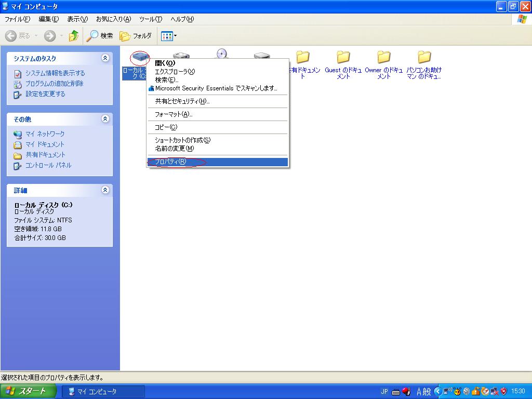Open the Views (表示) dropdown button

[169, 36]
